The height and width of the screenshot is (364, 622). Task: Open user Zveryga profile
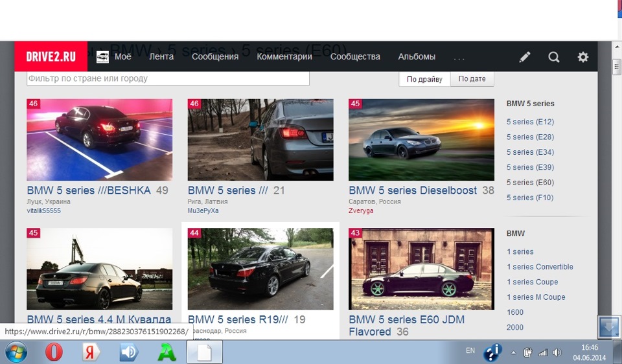pyautogui.click(x=361, y=210)
